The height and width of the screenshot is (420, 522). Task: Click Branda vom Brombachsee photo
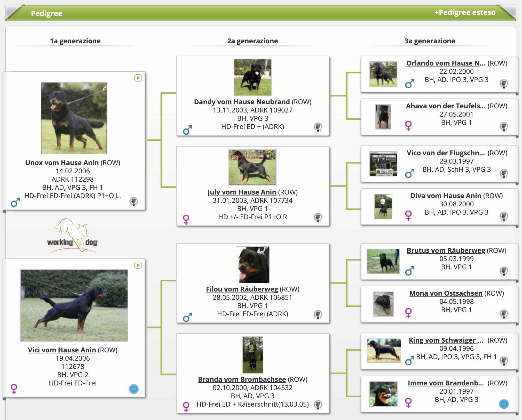coord(253,355)
